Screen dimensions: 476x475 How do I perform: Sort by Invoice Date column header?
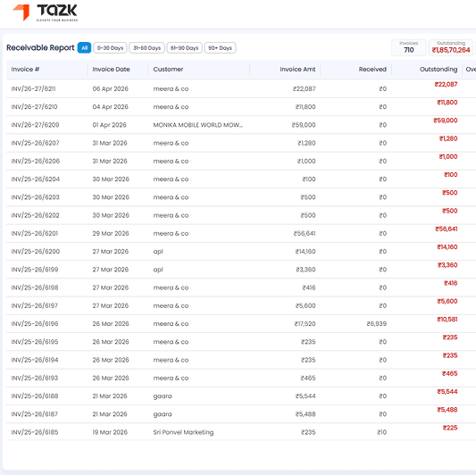111,70
